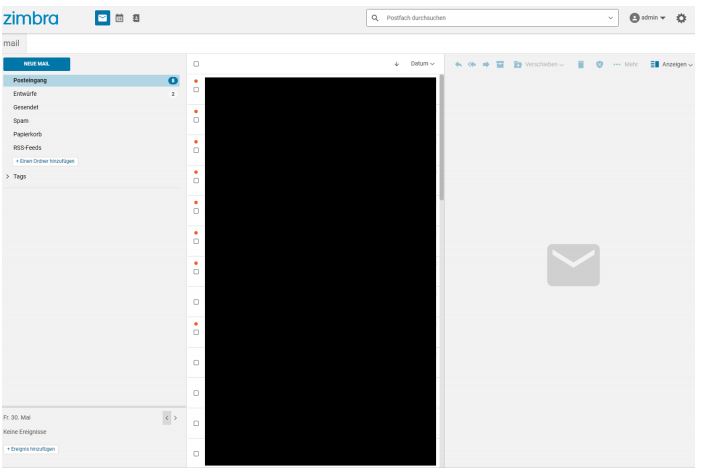702x473 pixels.
Task: Click the admin user avatar icon
Action: click(634, 18)
